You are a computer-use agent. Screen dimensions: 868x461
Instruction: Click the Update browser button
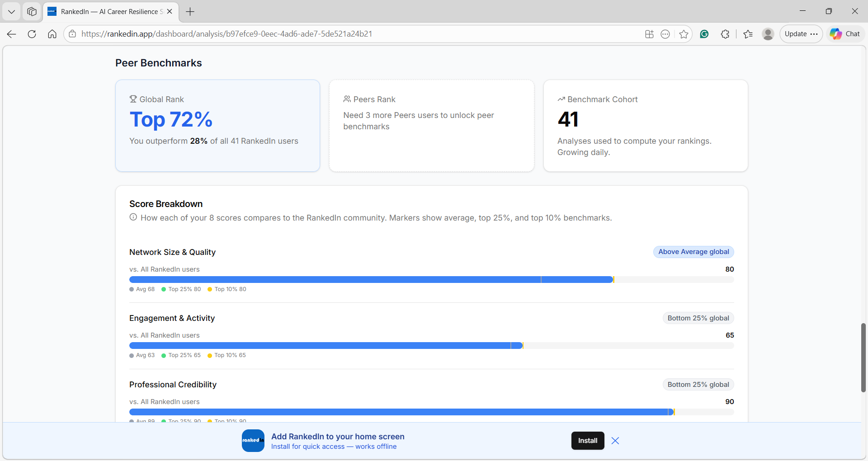801,34
